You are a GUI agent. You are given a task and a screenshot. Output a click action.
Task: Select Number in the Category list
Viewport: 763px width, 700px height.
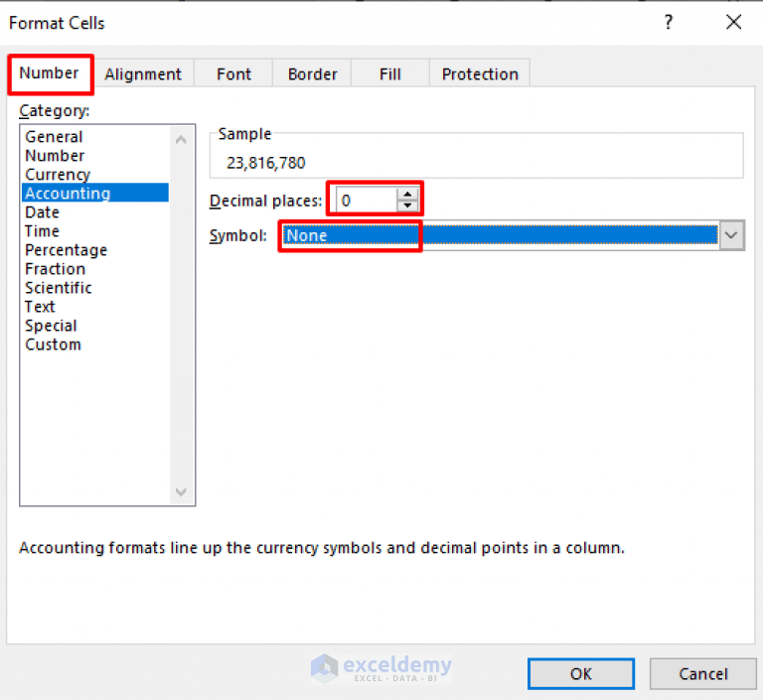click(95, 156)
